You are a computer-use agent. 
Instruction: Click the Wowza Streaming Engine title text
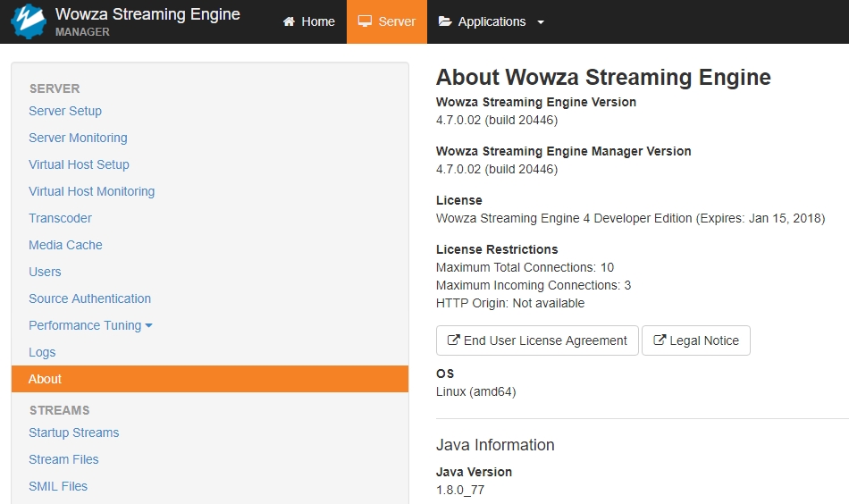(147, 14)
